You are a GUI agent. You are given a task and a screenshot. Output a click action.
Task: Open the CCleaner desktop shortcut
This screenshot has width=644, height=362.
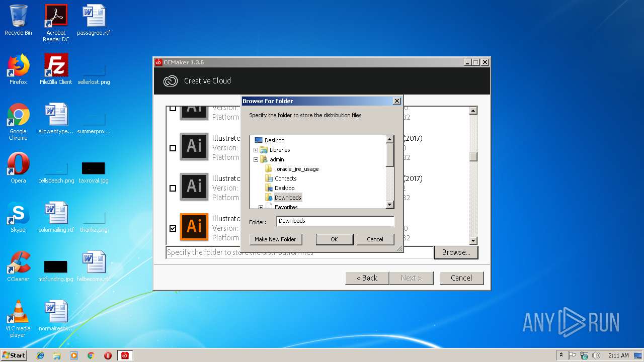click(x=18, y=266)
